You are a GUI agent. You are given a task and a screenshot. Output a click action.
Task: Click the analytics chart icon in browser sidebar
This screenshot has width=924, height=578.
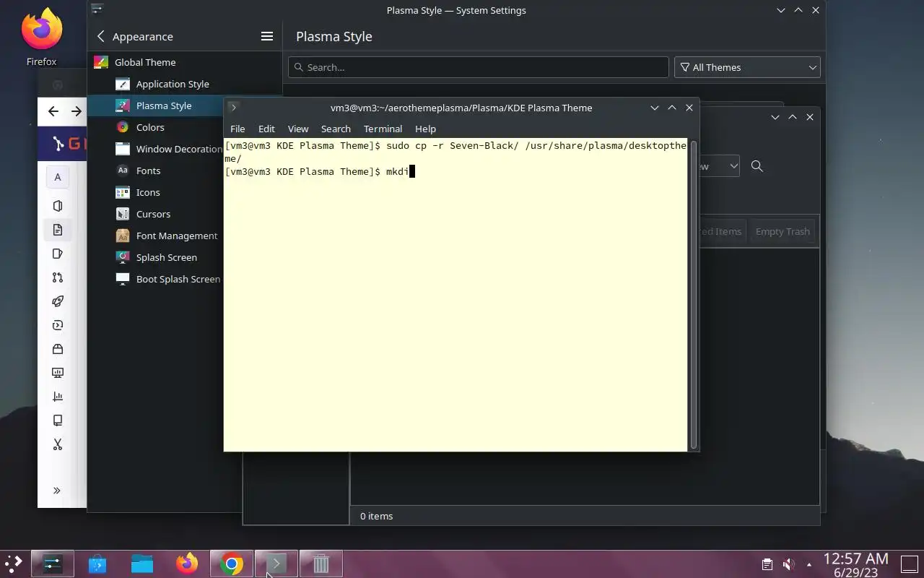click(x=58, y=397)
